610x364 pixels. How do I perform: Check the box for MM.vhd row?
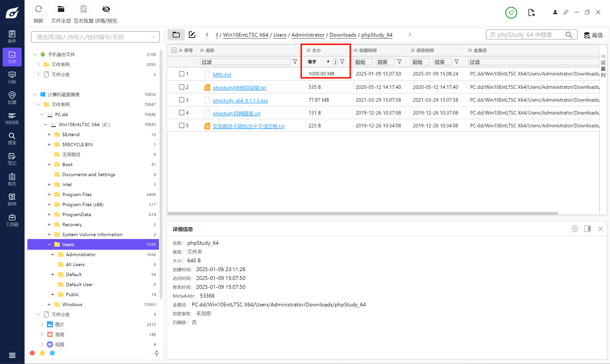click(182, 74)
